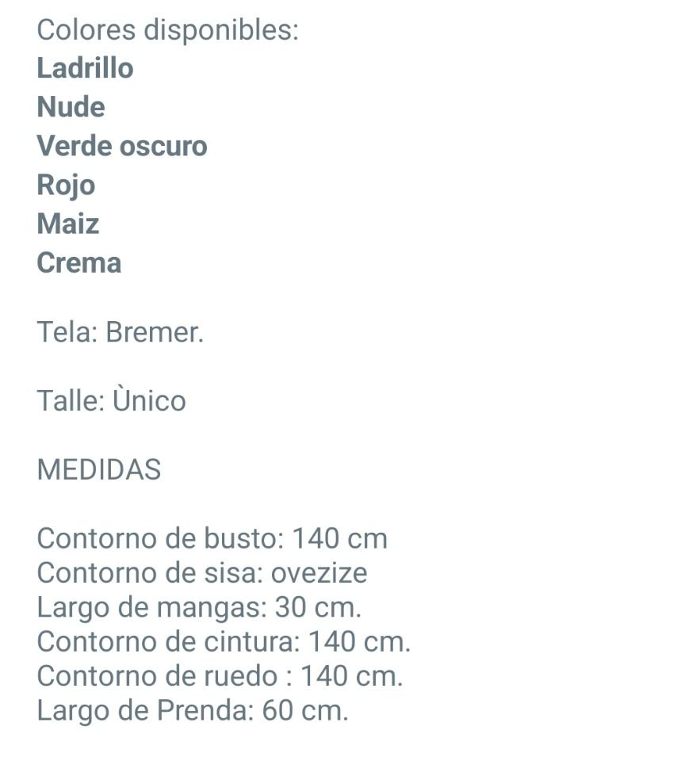Click the 'Contorno de ruedo : 140 cm.' line

click(220, 676)
